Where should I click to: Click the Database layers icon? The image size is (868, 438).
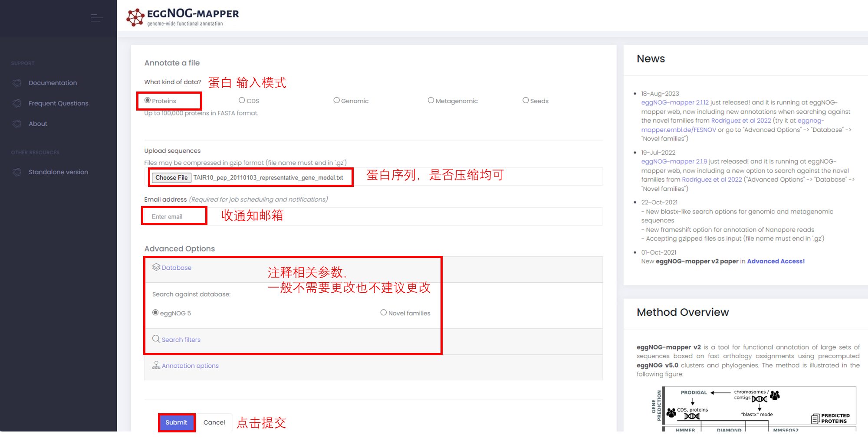coord(156,267)
